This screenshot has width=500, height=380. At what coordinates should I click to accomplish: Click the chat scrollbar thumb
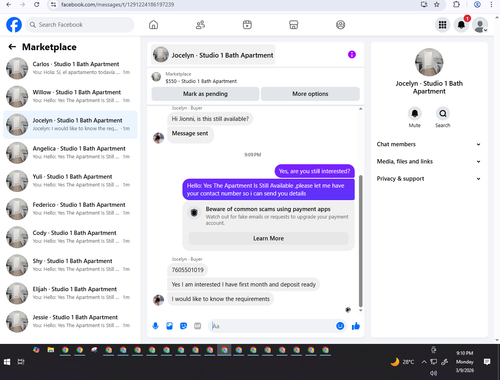[360, 241]
